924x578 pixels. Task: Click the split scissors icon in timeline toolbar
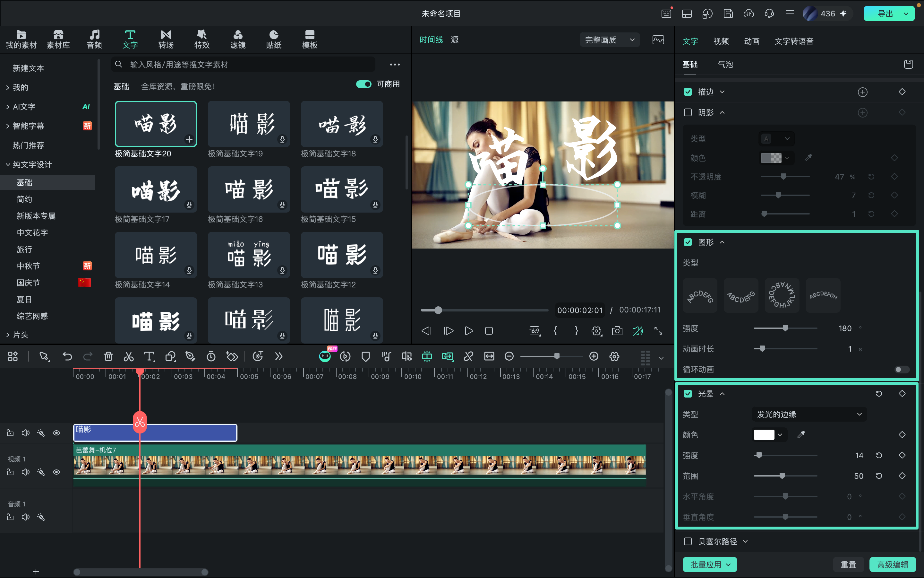click(x=129, y=357)
